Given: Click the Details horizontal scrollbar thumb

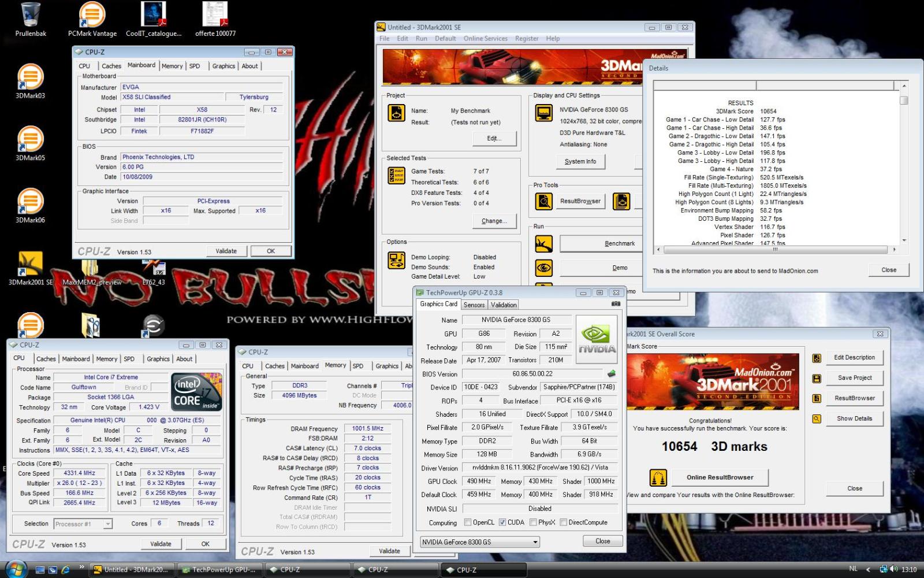Looking at the screenshot, I should point(775,250).
